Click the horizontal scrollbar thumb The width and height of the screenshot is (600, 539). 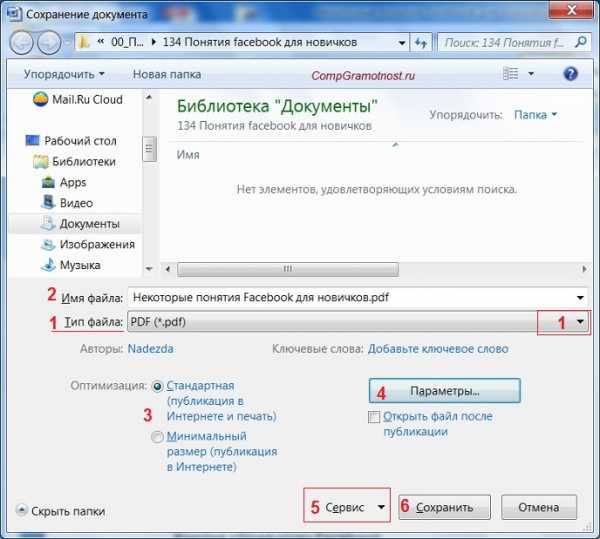click(288, 269)
